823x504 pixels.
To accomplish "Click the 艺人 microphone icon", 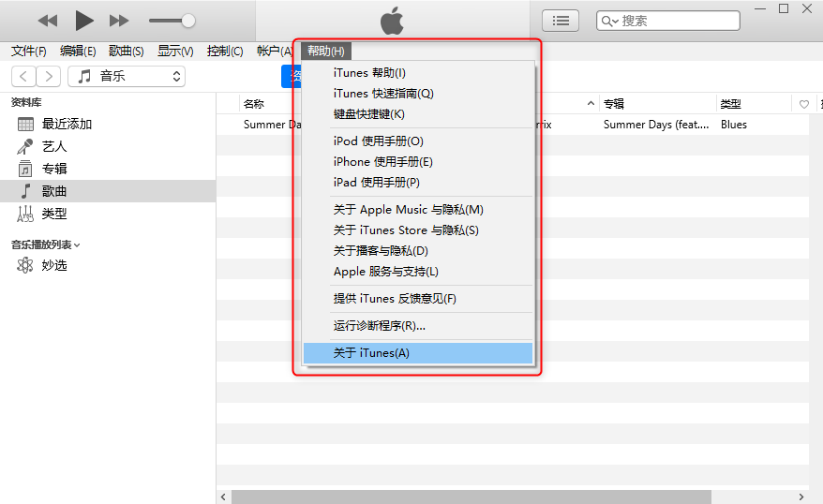I will point(25,147).
